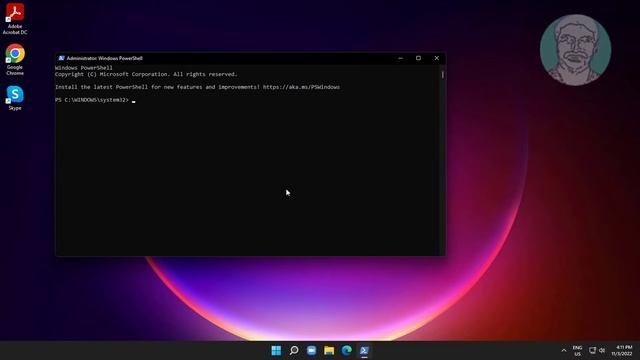Open the Zoom app on taskbar
Screen dimensions: 640x360
coord(311,351)
